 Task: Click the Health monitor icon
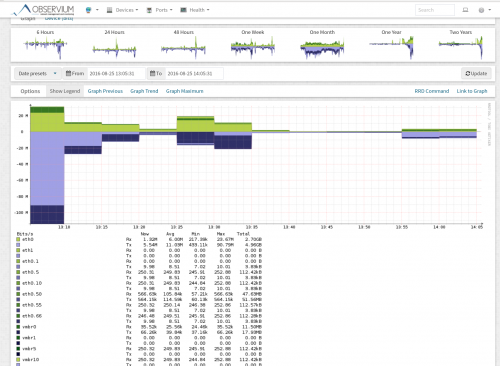[x=183, y=10]
